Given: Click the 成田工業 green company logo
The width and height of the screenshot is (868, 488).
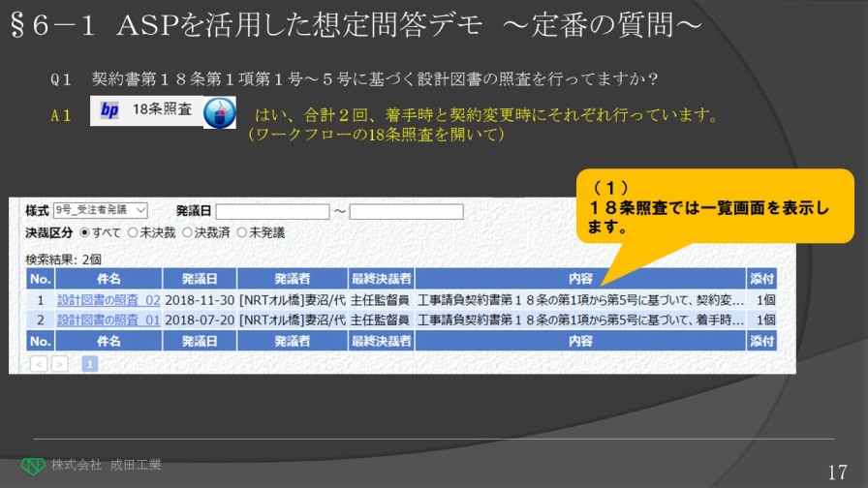Looking at the screenshot, I should click(34, 465).
